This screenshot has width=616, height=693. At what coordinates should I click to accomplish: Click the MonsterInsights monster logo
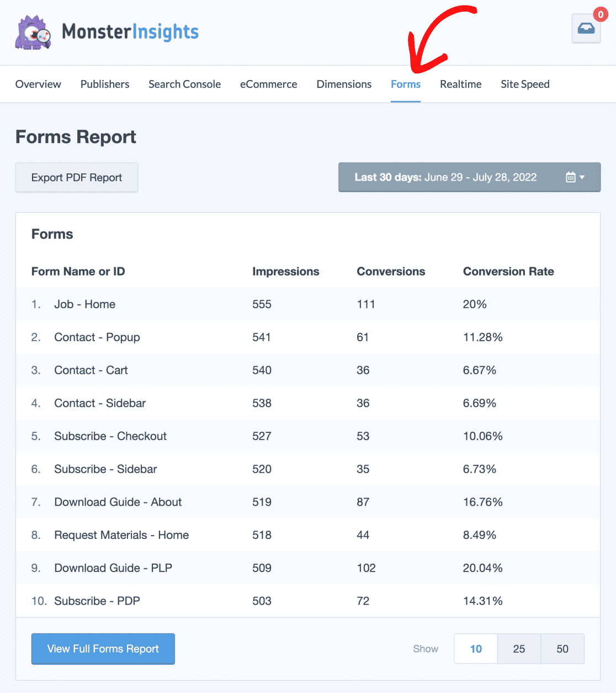pos(33,33)
